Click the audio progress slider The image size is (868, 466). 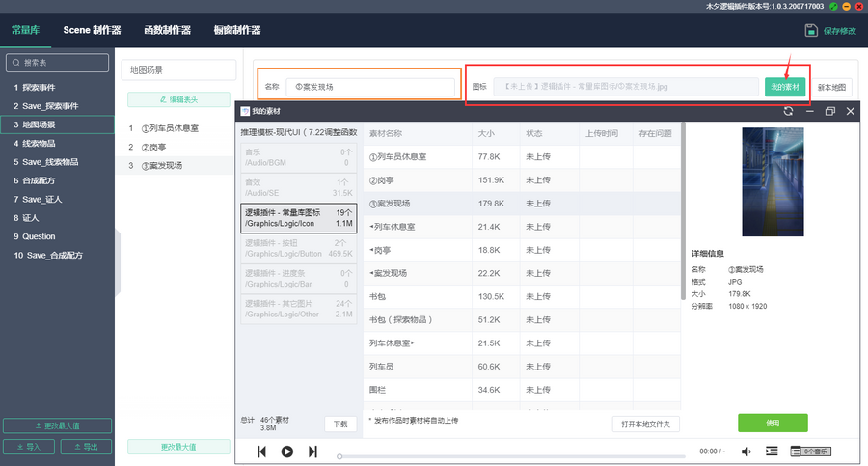click(x=511, y=455)
